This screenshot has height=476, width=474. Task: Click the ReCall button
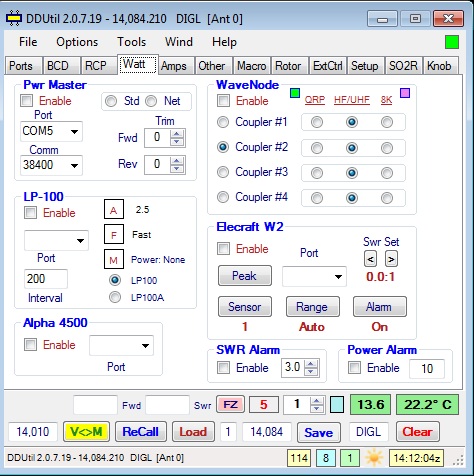[140, 432]
